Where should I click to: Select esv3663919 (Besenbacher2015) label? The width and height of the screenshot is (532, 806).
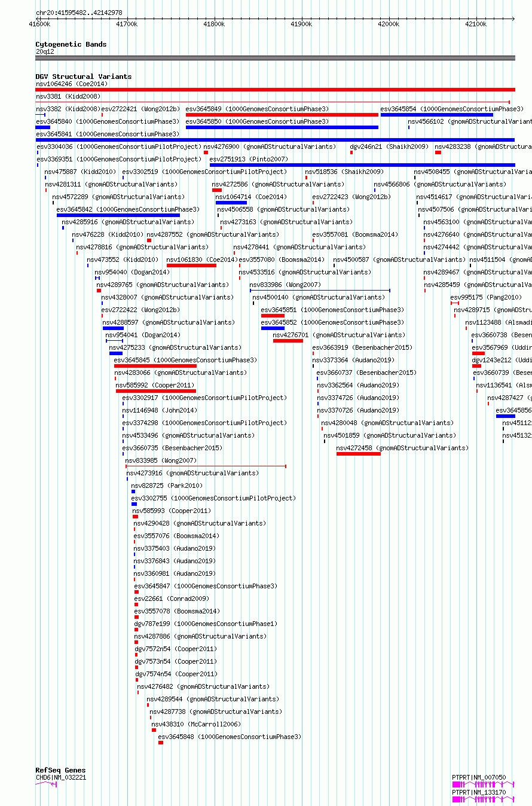(x=362, y=347)
